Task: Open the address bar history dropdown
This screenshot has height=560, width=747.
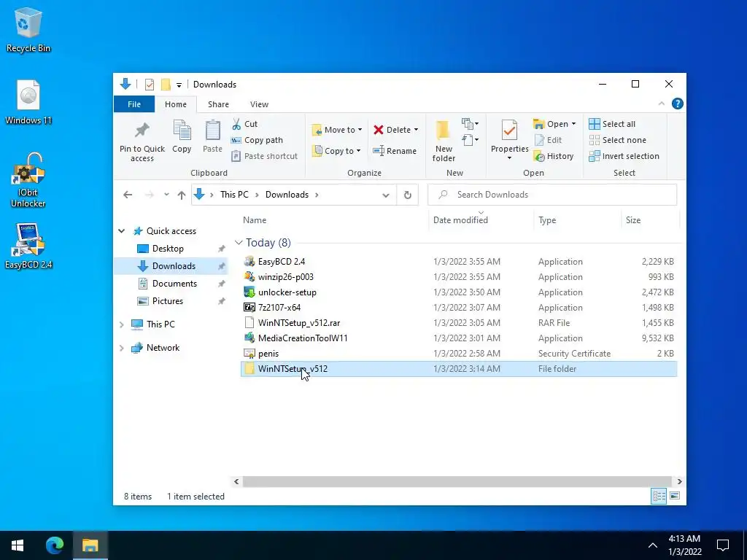Action: [x=386, y=195]
